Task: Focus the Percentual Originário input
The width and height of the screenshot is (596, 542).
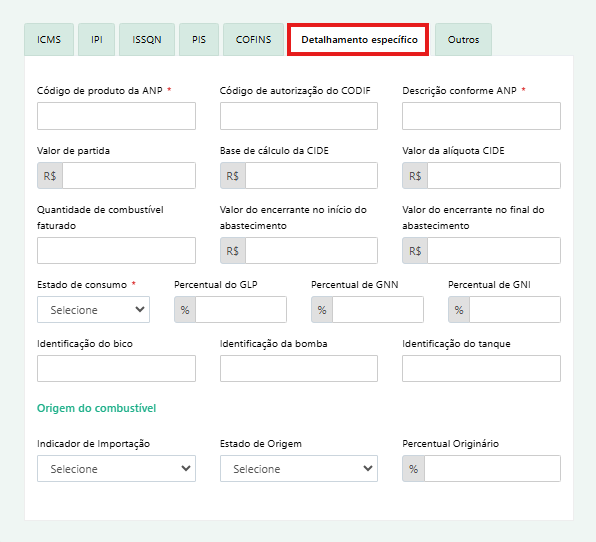Action: [493, 469]
